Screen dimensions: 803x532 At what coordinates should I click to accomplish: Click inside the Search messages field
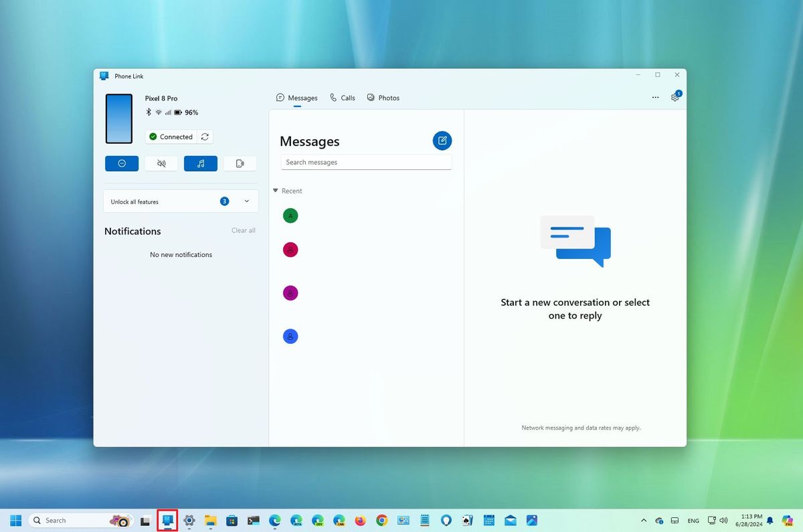(x=366, y=162)
